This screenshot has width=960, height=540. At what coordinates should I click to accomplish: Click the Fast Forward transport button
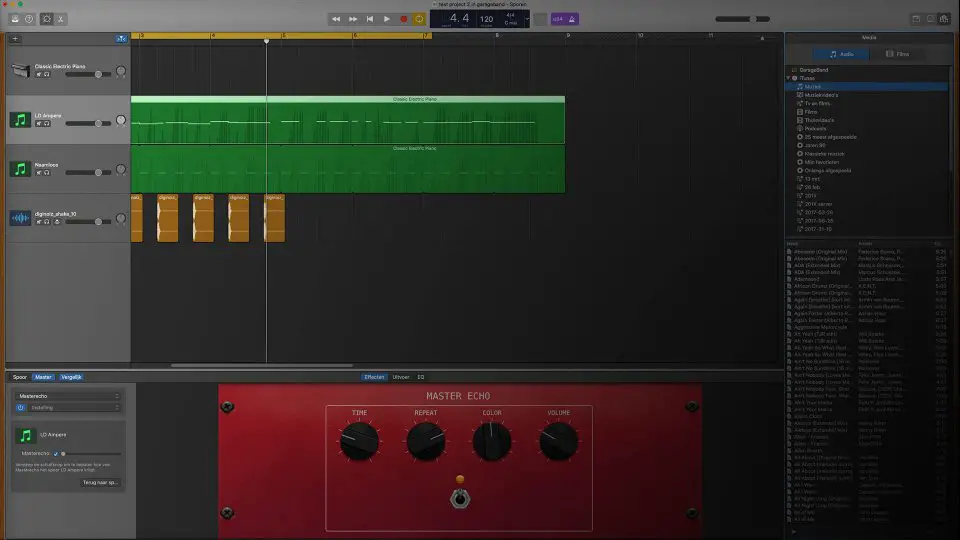coord(353,19)
